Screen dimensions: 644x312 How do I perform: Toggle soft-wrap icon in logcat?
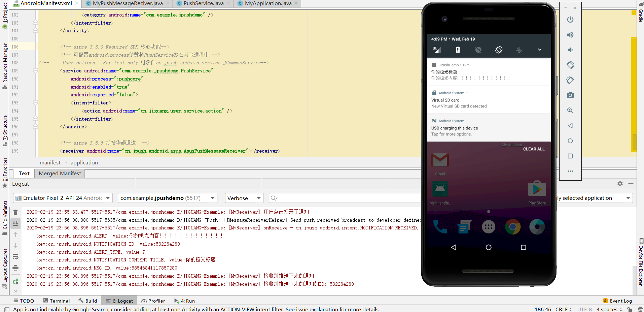click(x=15, y=257)
